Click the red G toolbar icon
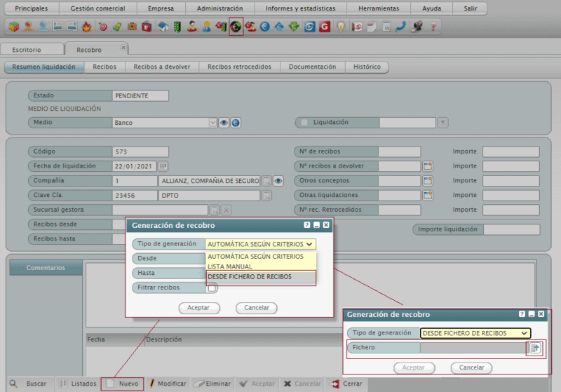The width and height of the screenshot is (561, 392). (x=325, y=27)
